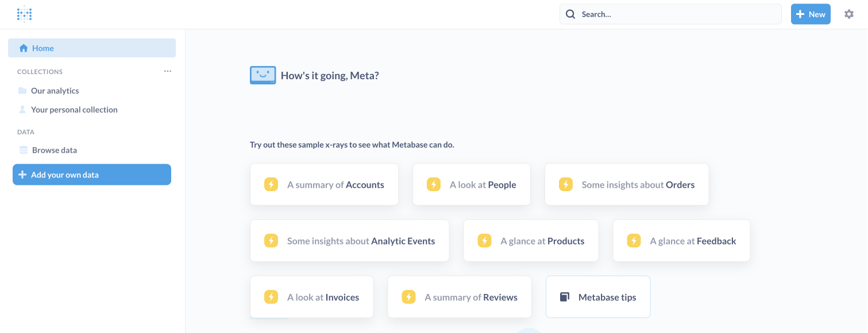Image resolution: width=868 pixels, height=333 pixels.
Task: Click the lightning icon on the Orders x-ray
Action: [x=565, y=184]
